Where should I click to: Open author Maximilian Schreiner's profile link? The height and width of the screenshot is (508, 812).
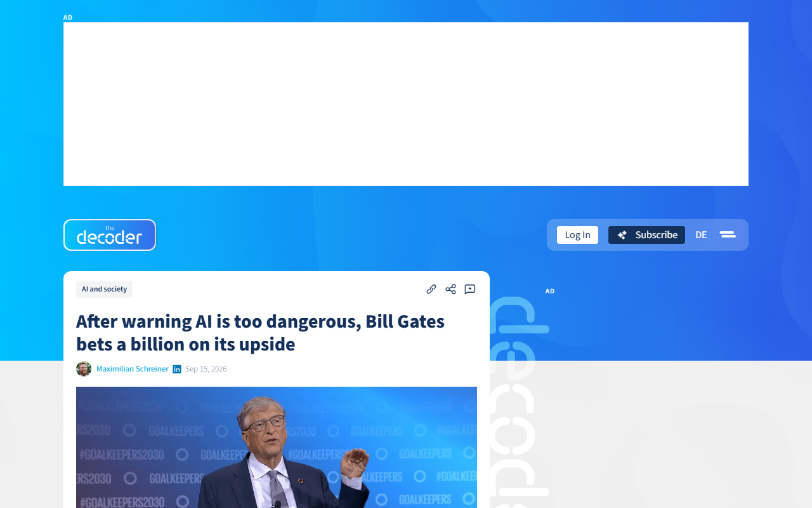[133, 369]
